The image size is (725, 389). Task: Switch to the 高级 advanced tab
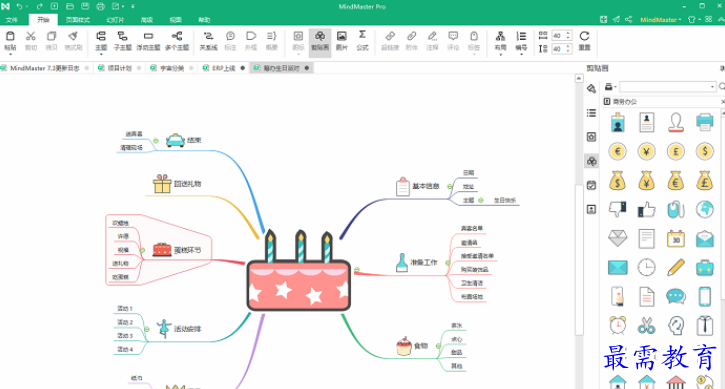147,20
